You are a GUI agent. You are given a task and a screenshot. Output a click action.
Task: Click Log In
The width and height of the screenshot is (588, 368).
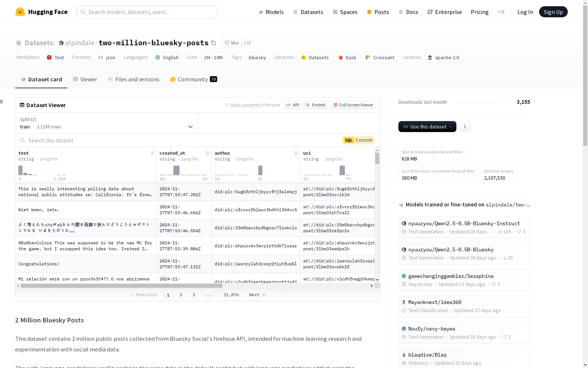tap(525, 12)
